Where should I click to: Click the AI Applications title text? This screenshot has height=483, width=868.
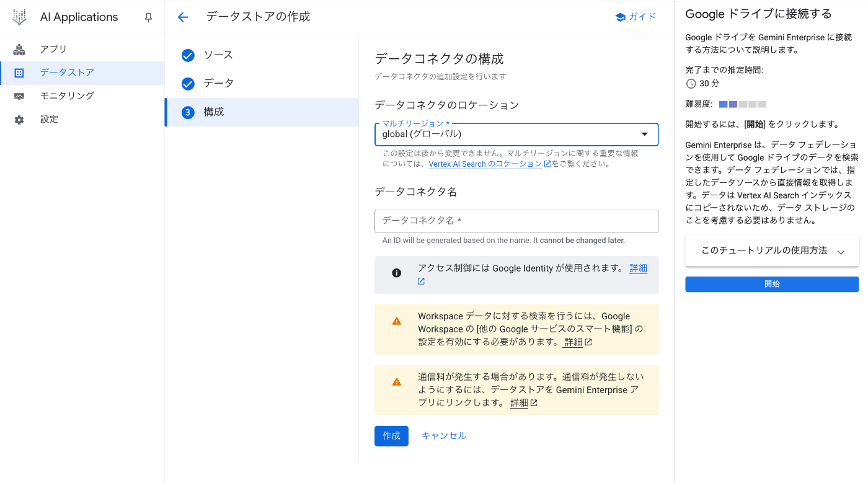click(x=79, y=17)
